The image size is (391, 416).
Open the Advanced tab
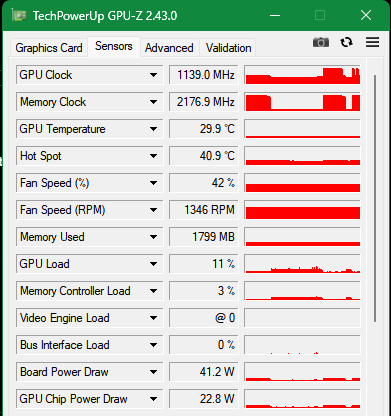tap(169, 48)
